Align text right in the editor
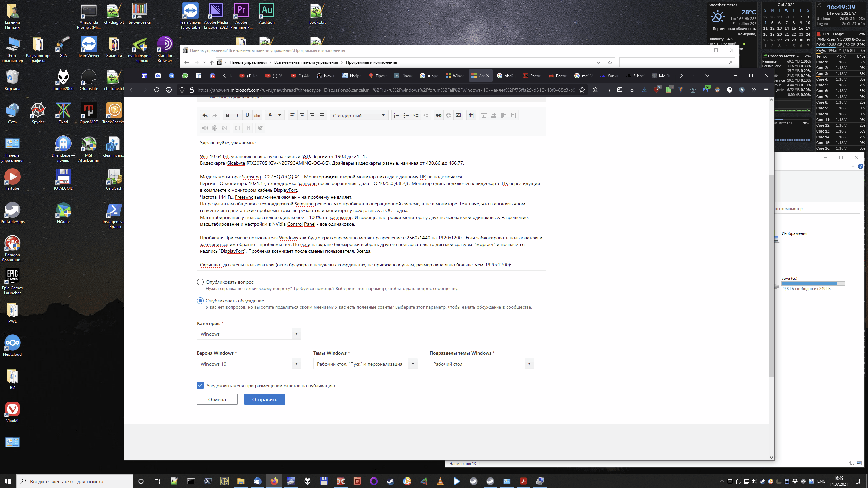Image resolution: width=868 pixels, height=488 pixels. tap(312, 115)
